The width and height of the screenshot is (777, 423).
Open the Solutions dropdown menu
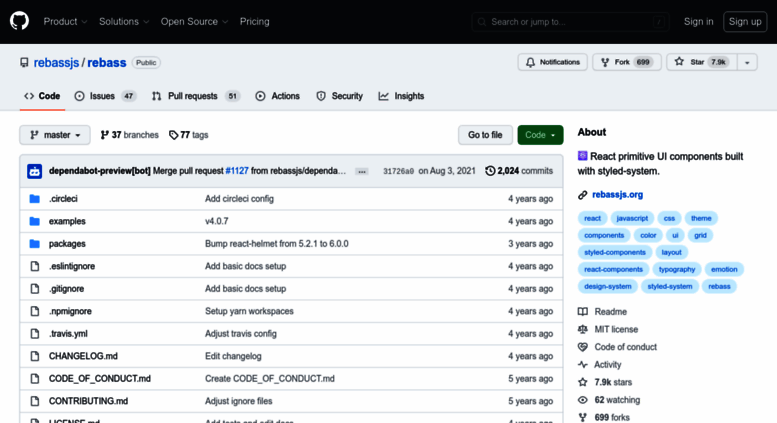coord(124,21)
